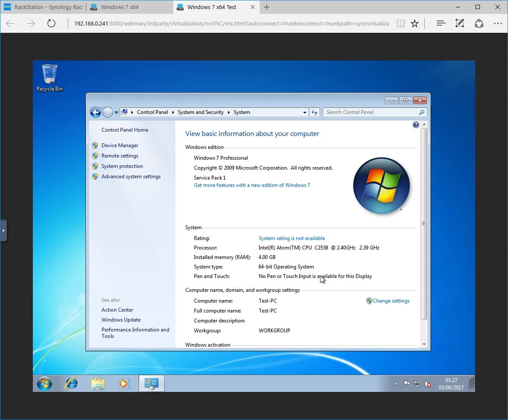
Task: Launch Internet Explorer from the taskbar
Action: [72, 384]
